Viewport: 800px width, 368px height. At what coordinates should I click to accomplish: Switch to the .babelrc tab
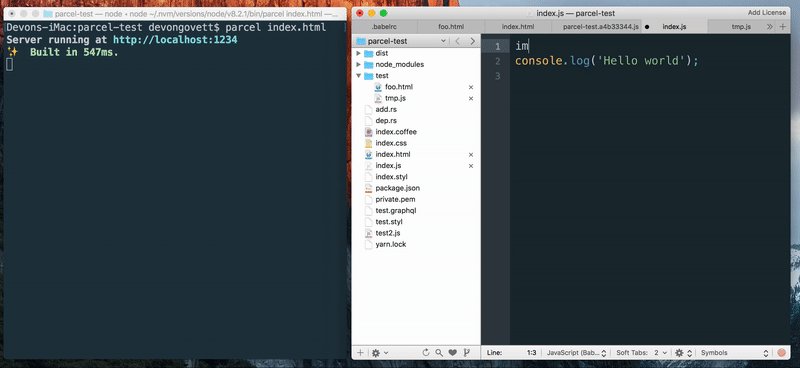[x=384, y=27]
